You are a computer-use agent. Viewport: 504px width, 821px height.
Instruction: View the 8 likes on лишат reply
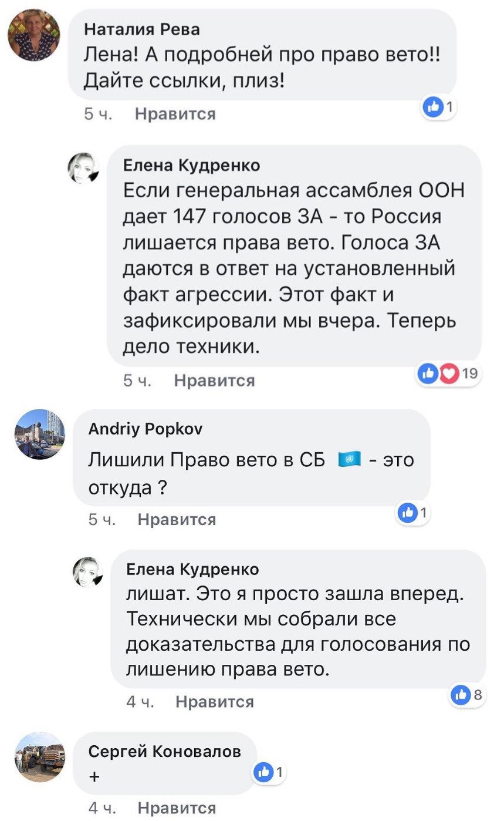[466, 695]
